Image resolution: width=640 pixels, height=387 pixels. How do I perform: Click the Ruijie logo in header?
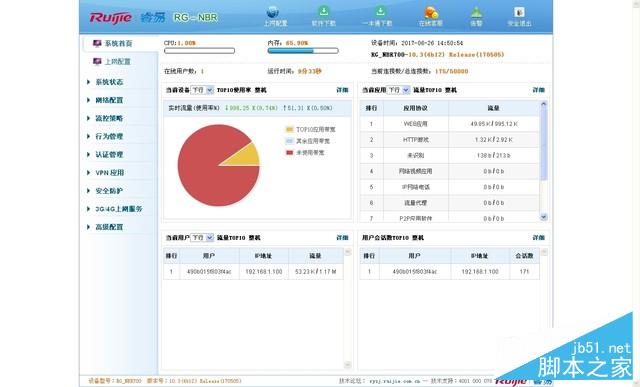pos(111,18)
